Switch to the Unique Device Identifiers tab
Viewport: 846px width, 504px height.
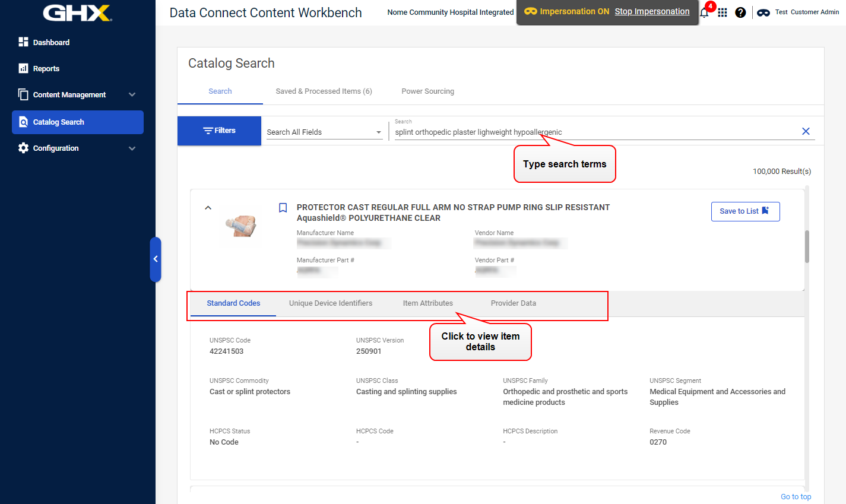pos(331,303)
